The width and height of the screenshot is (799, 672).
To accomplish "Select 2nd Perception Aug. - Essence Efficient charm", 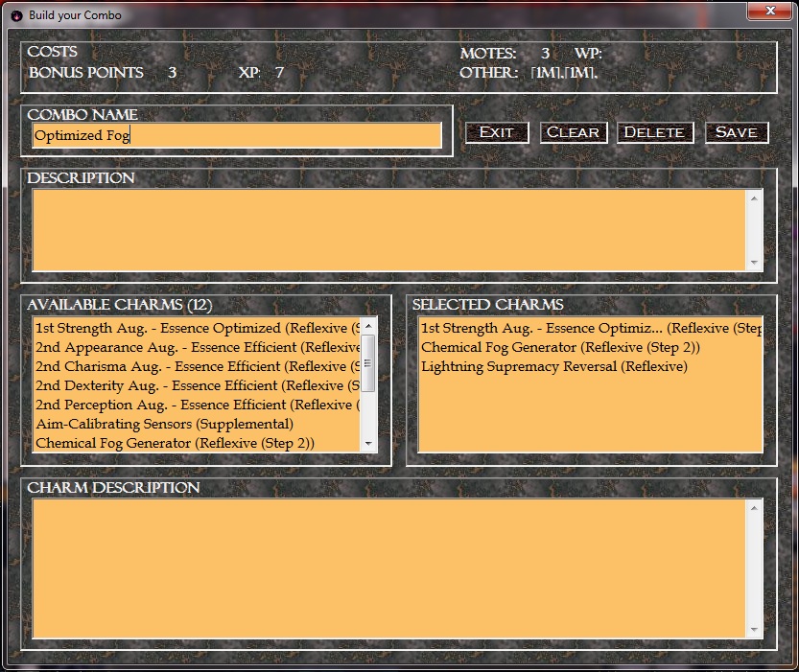I will point(198,405).
